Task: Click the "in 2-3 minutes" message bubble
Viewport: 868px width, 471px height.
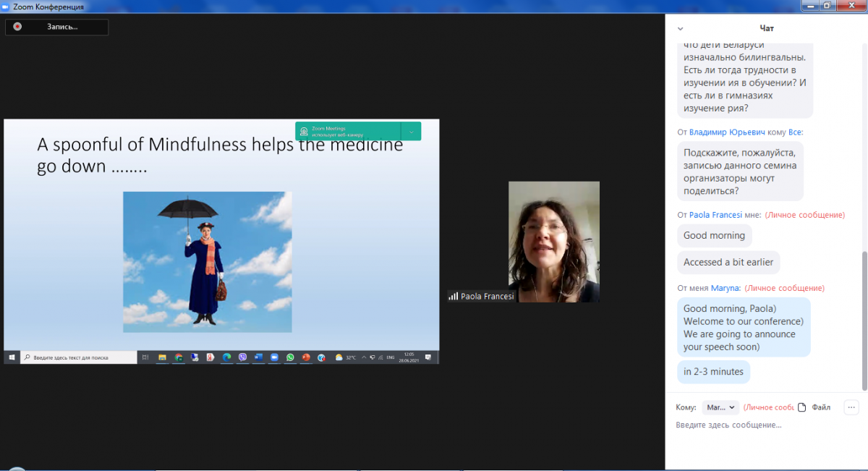Action: pos(713,372)
